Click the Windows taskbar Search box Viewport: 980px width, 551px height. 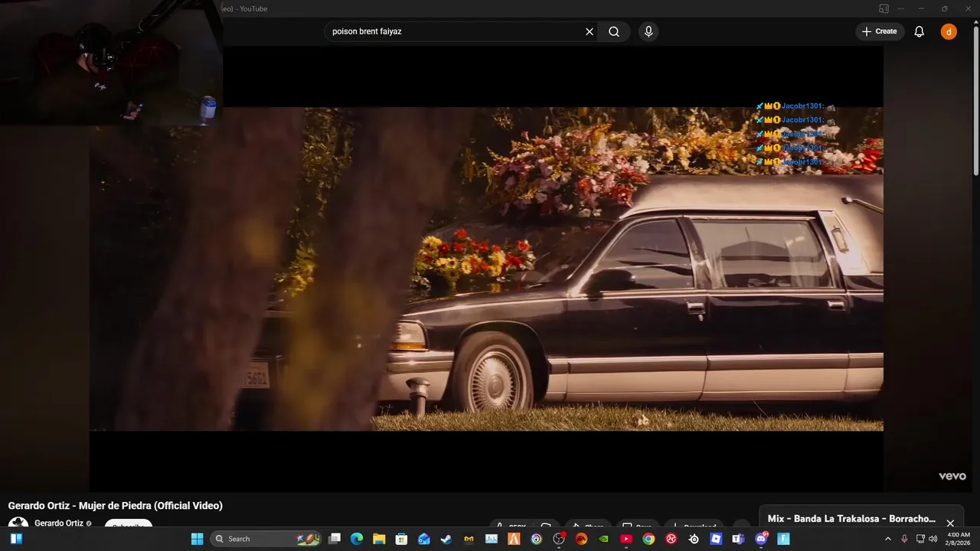click(x=266, y=539)
